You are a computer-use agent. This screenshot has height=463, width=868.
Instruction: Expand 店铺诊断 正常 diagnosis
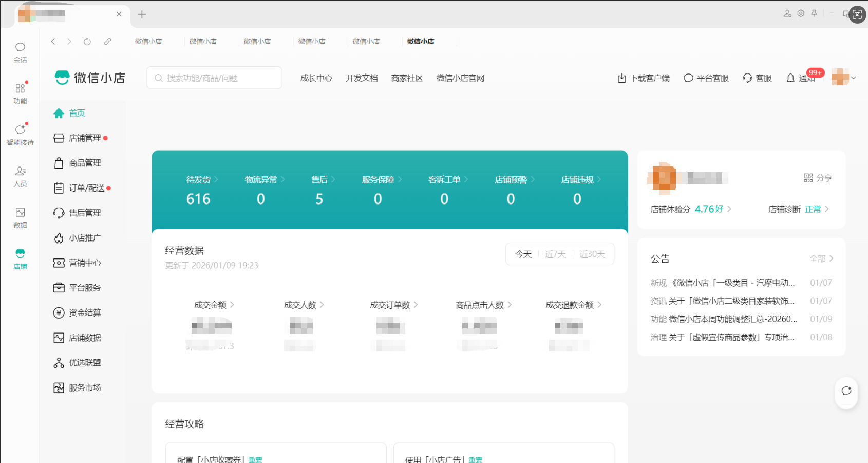(799, 209)
